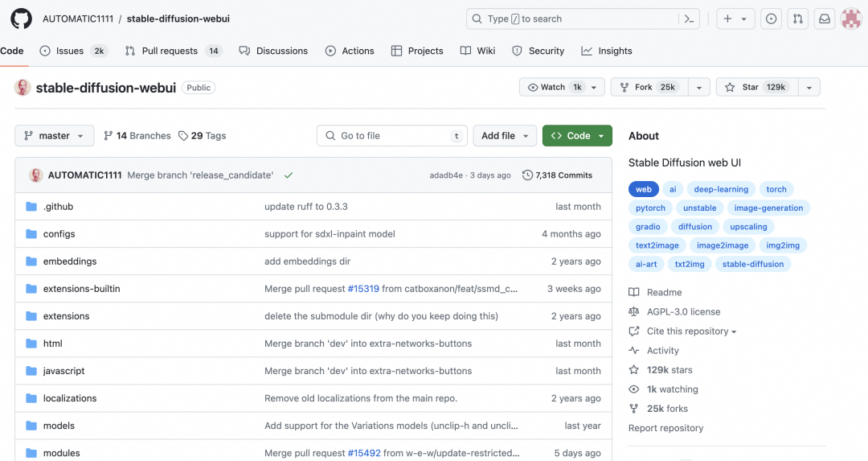Focus the Go to file input
868x461 pixels.
pyautogui.click(x=392, y=136)
